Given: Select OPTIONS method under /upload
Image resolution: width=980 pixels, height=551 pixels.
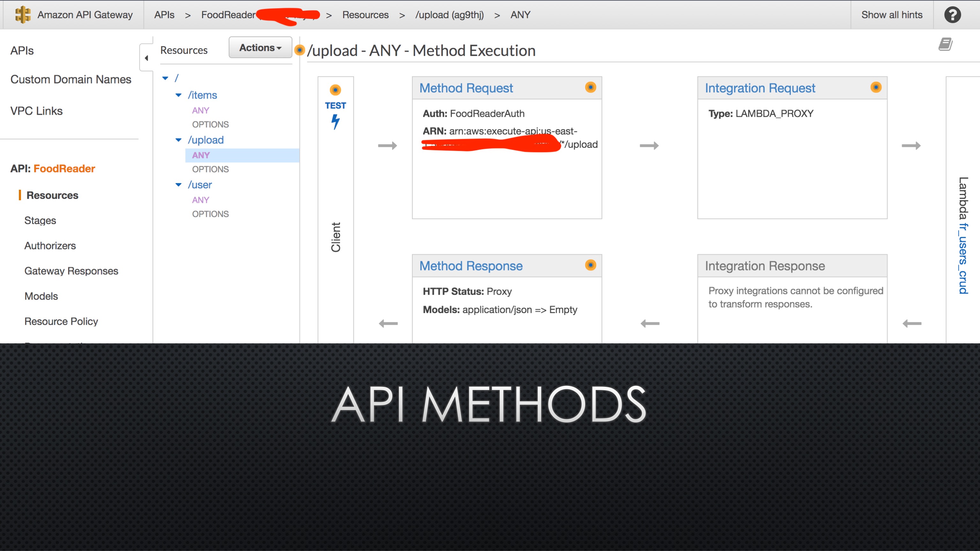Looking at the screenshot, I should point(210,169).
